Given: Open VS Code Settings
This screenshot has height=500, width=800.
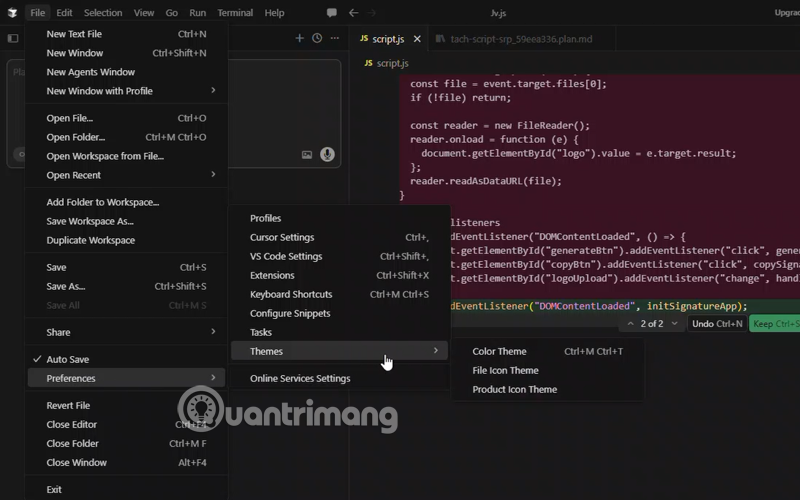Looking at the screenshot, I should pyautogui.click(x=339, y=256).
